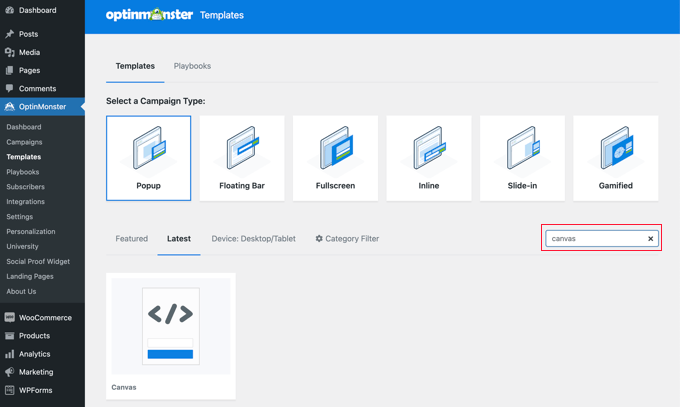Switch to the Templates tab

(135, 66)
